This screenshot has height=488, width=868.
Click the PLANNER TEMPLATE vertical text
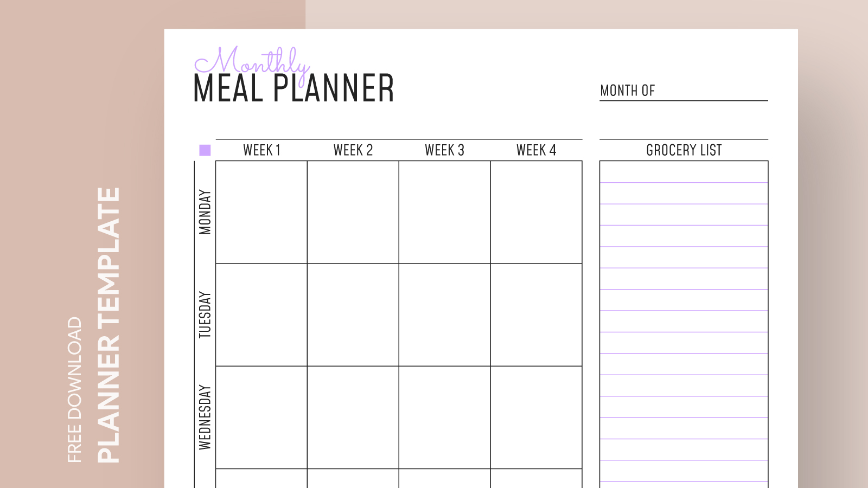coord(108,325)
